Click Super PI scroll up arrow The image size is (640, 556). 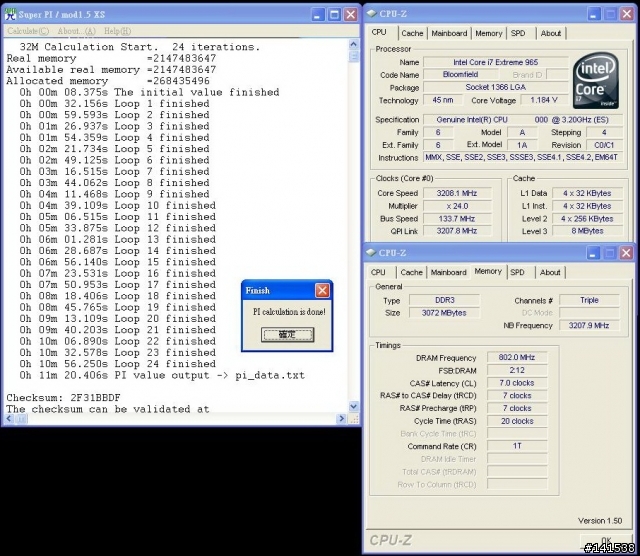coord(353,44)
